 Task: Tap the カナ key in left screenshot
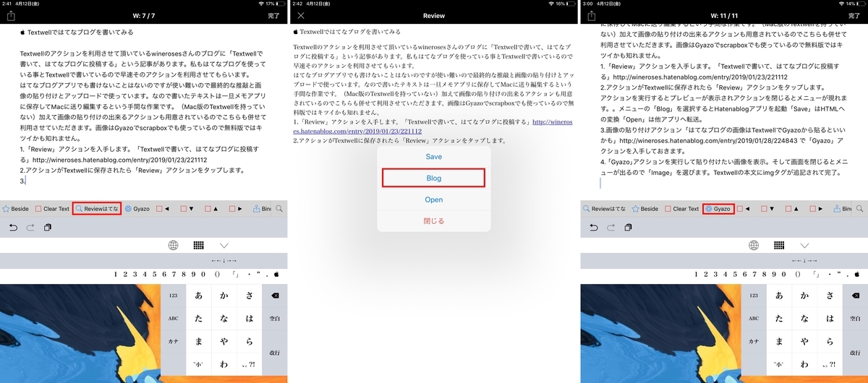coord(173,341)
